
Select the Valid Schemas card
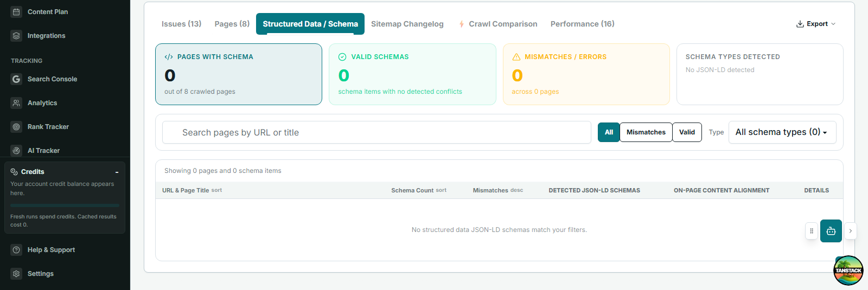coord(412,74)
